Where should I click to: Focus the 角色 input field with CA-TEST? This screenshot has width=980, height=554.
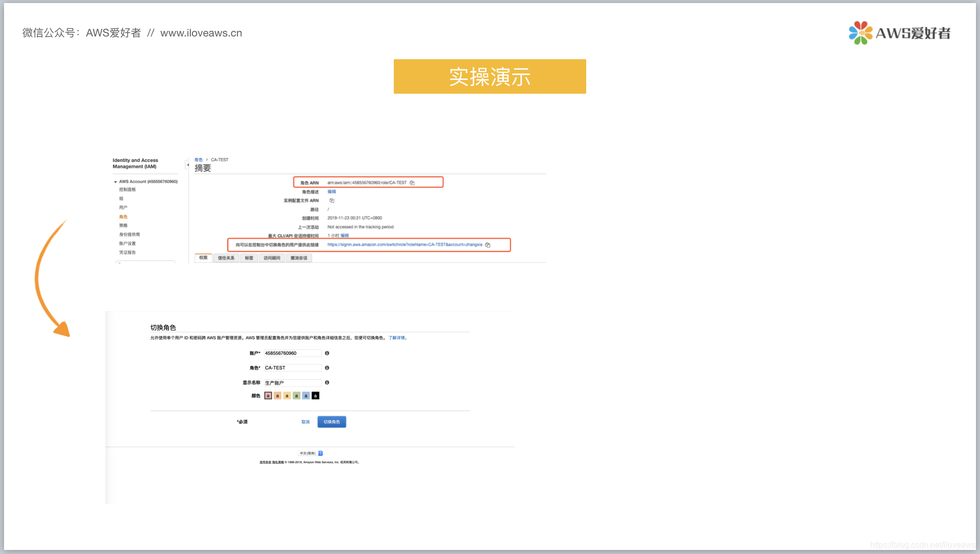point(293,368)
